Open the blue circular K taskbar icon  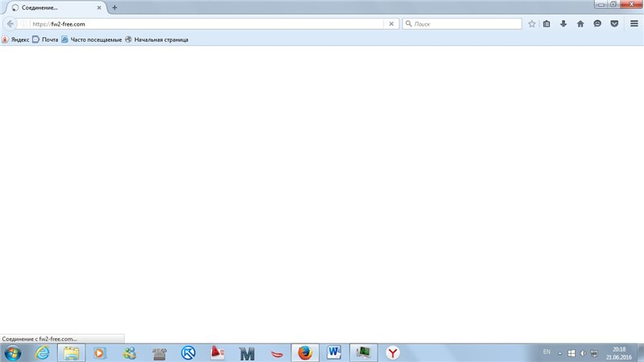tap(188, 353)
